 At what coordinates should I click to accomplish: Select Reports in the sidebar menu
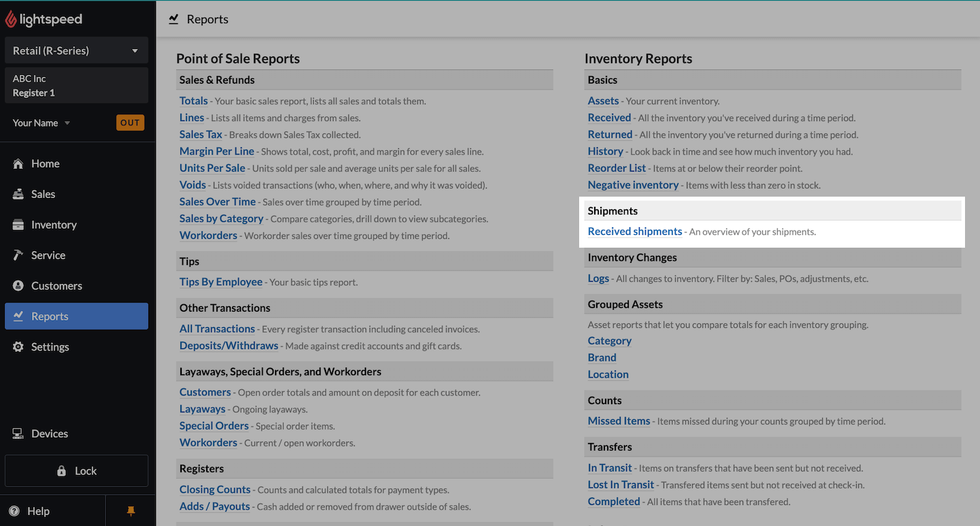click(x=76, y=316)
